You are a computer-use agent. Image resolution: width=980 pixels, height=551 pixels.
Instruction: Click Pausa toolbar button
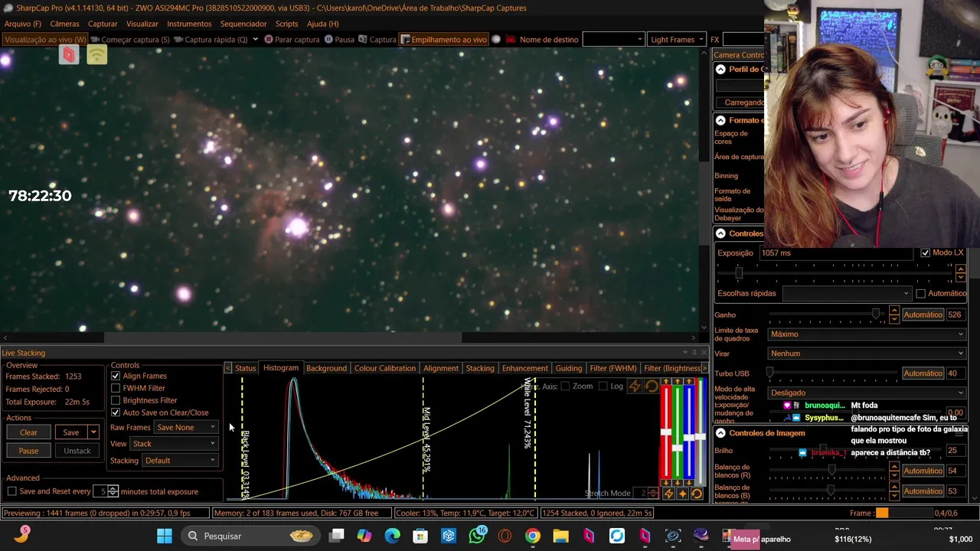point(339,40)
